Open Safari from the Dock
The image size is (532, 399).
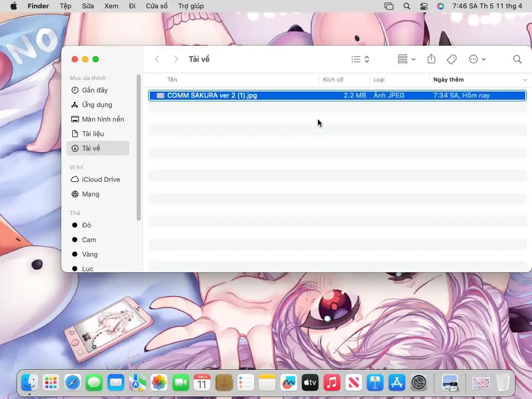(x=73, y=383)
